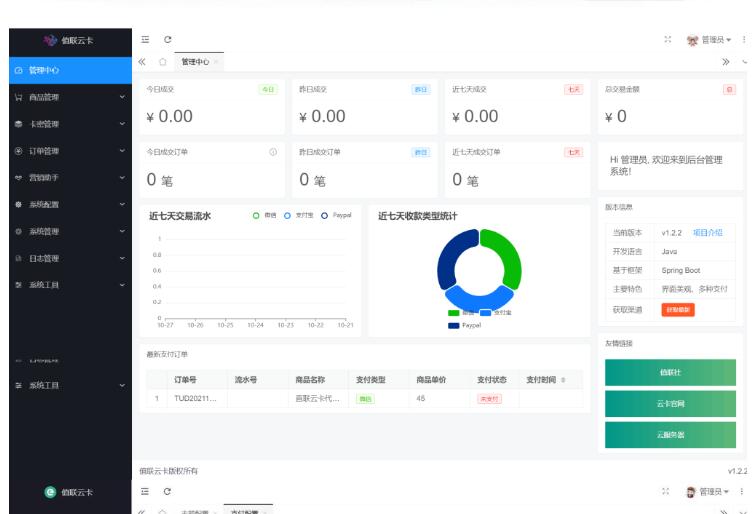
Task: Toggle blue 支付宝 legend under donut chart
Action: pos(495,313)
